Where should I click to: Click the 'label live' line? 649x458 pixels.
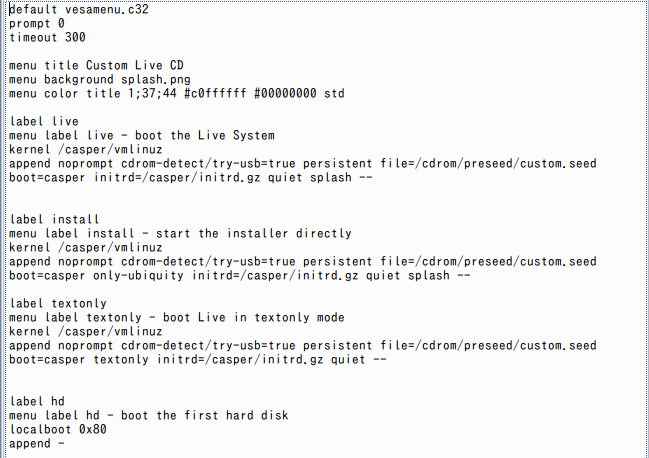click(x=44, y=122)
